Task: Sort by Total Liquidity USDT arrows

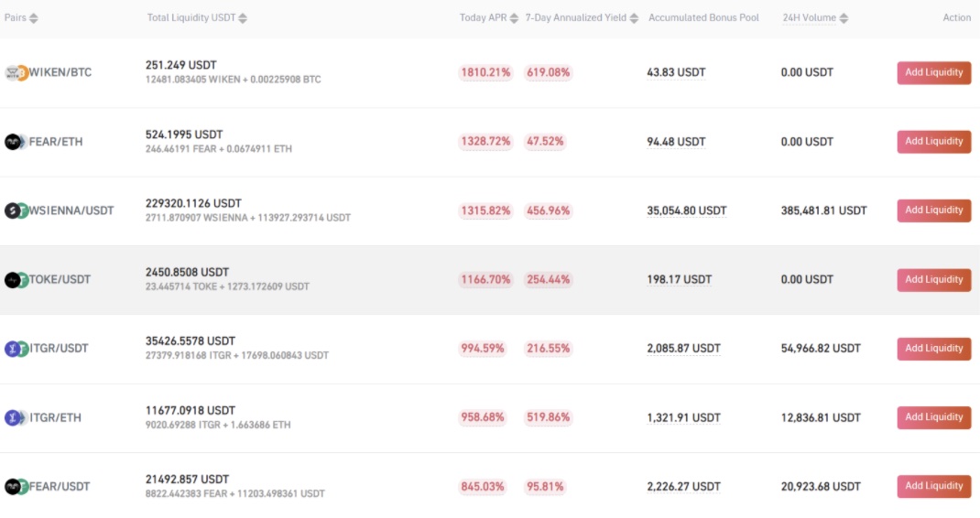Action: 243,18
